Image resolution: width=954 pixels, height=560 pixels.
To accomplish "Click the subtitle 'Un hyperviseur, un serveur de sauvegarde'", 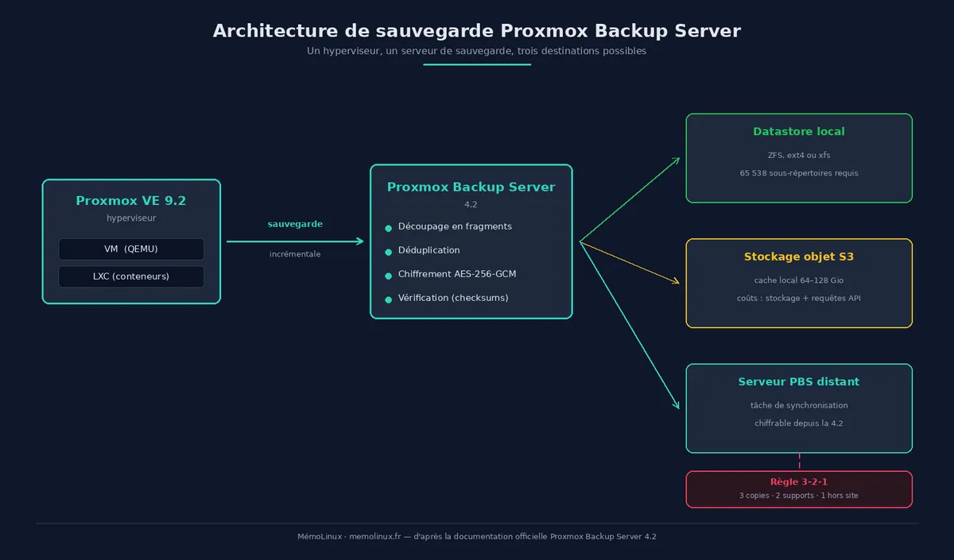I will [x=410, y=51].
